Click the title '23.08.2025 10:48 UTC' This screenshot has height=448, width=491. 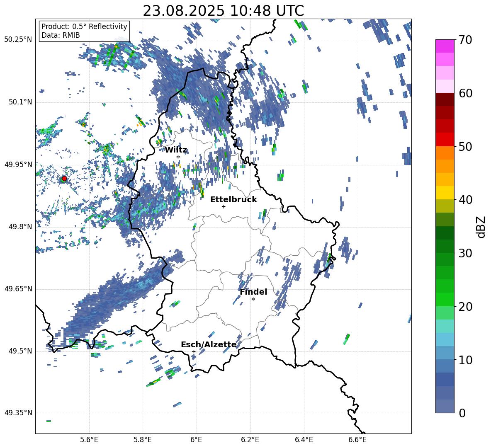223,11
